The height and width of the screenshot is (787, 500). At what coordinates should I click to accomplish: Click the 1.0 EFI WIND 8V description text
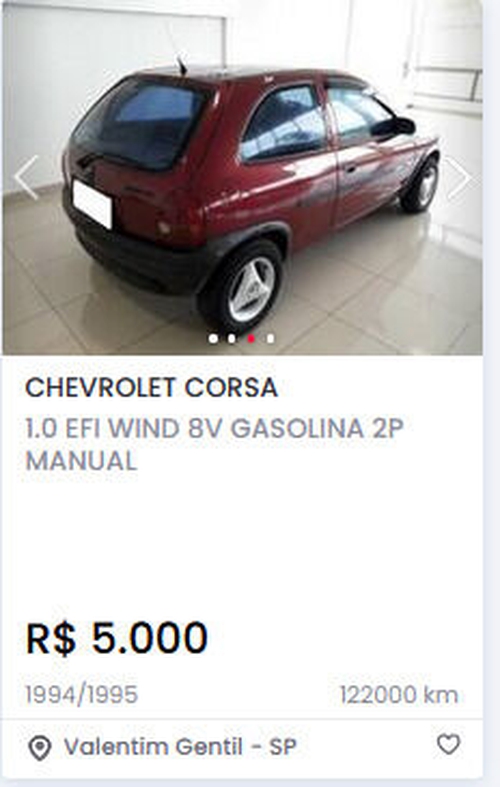pos(214,428)
